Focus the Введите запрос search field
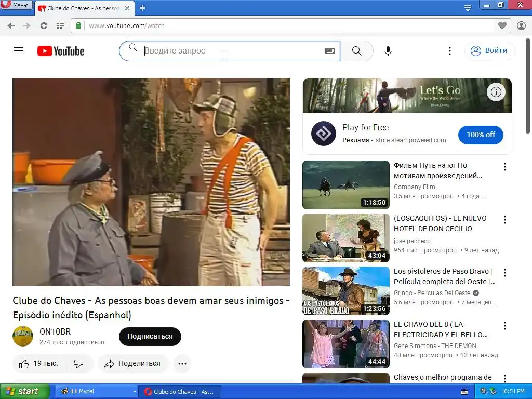Image resolution: width=532 pixels, height=399 pixels. (x=230, y=51)
